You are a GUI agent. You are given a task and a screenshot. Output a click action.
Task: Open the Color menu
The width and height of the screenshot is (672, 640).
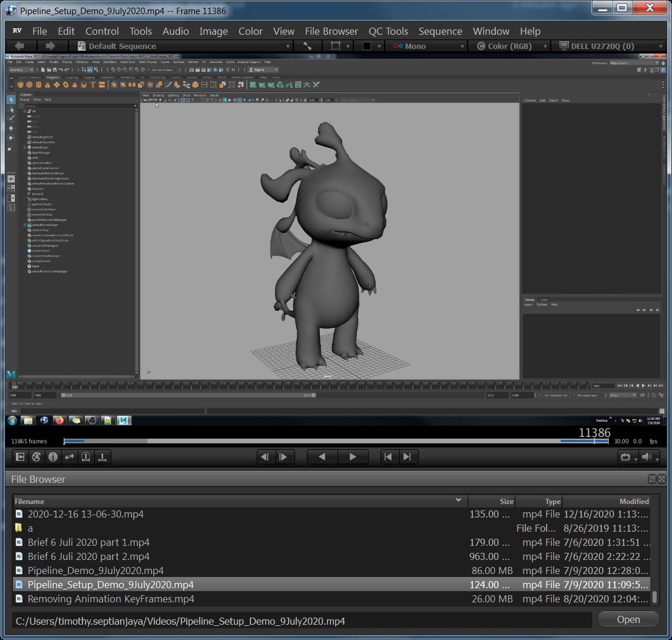point(250,31)
